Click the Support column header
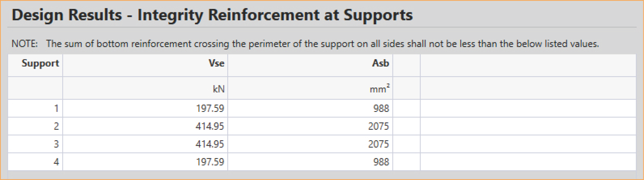644x180 pixels. [x=35, y=65]
